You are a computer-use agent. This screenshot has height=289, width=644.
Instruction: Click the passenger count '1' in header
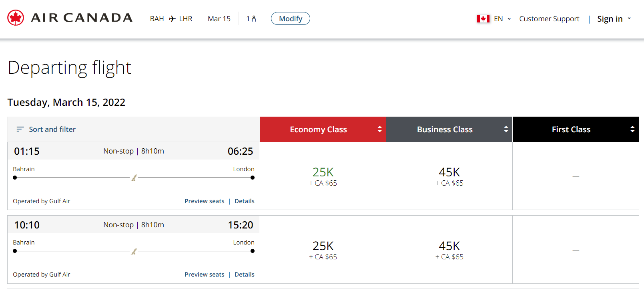[x=248, y=19]
